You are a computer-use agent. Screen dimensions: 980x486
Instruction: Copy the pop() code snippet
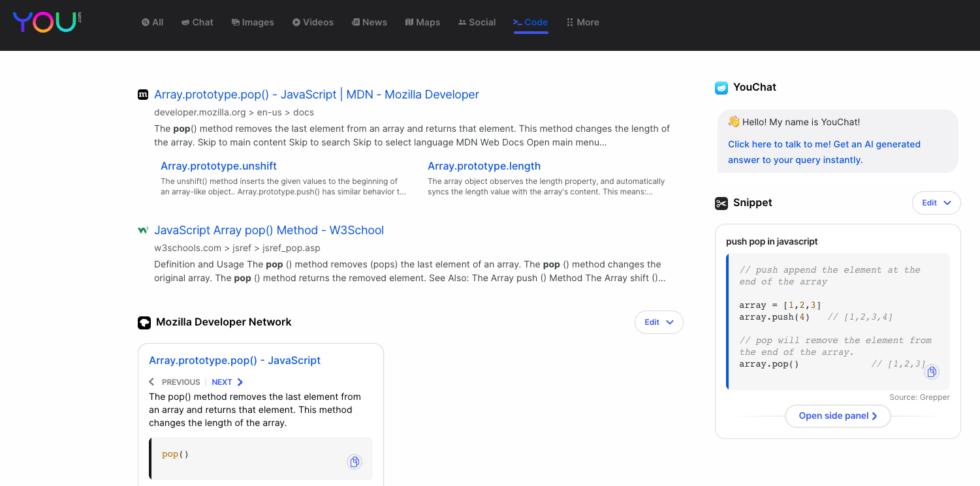(355, 462)
